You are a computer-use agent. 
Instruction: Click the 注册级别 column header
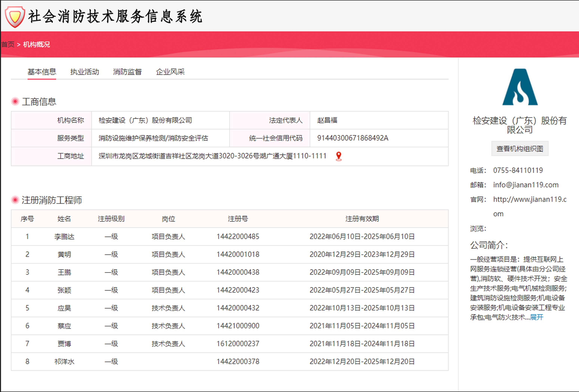[111, 219]
